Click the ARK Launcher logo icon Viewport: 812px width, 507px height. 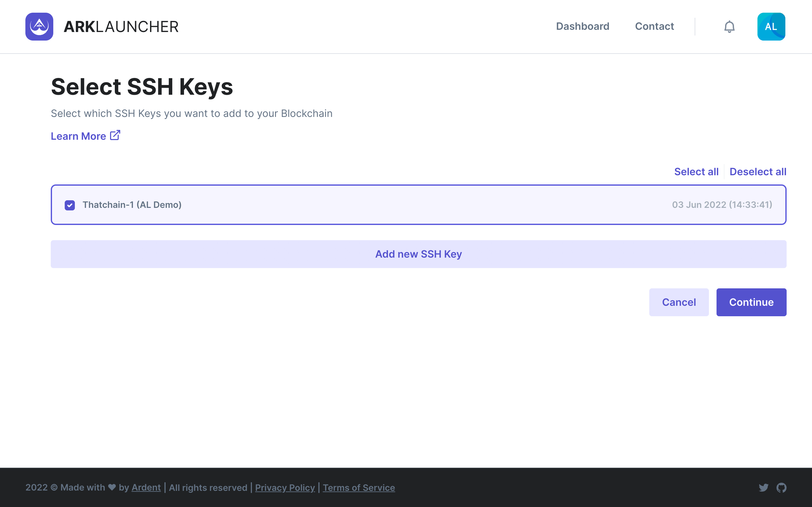(39, 27)
